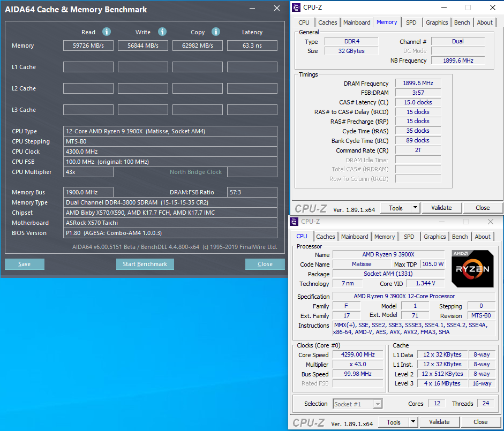Click the Memory Read value 59726 MB/s
Viewport: 504px width, 431px height.
(x=88, y=46)
